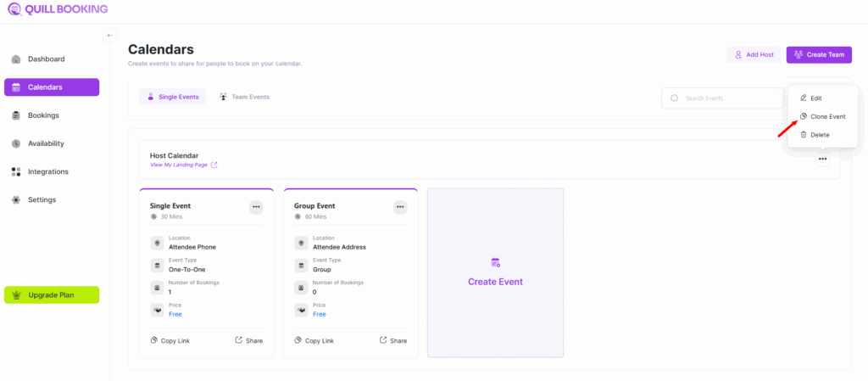Open the Availability section
Viewport: 868px width, 381px height.
46,143
